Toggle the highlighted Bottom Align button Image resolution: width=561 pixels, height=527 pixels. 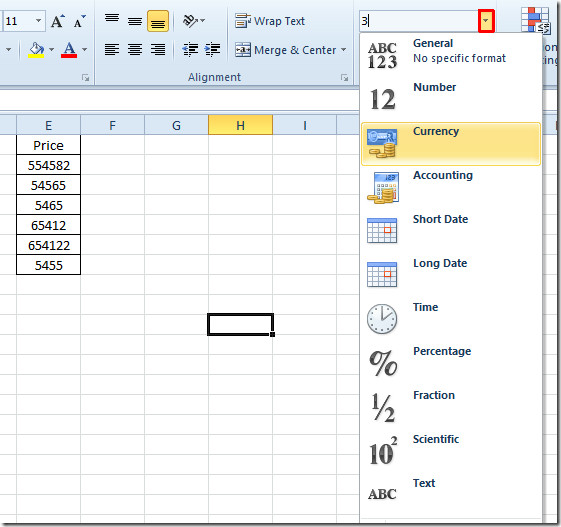pyautogui.click(x=158, y=21)
